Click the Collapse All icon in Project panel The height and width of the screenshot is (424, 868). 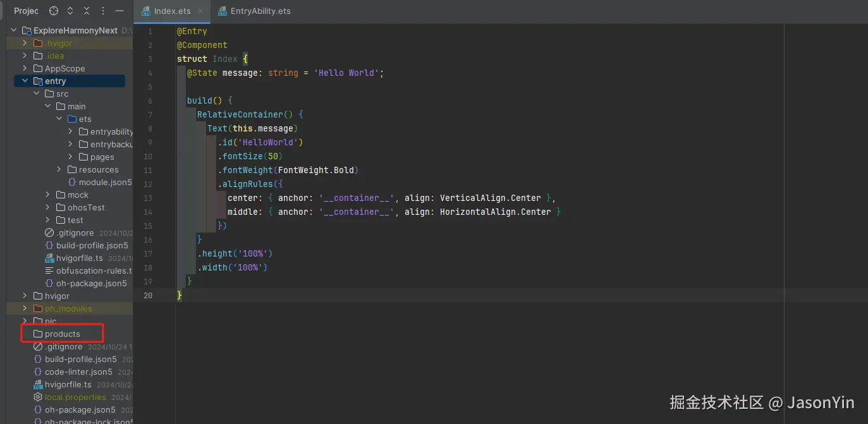tap(87, 11)
